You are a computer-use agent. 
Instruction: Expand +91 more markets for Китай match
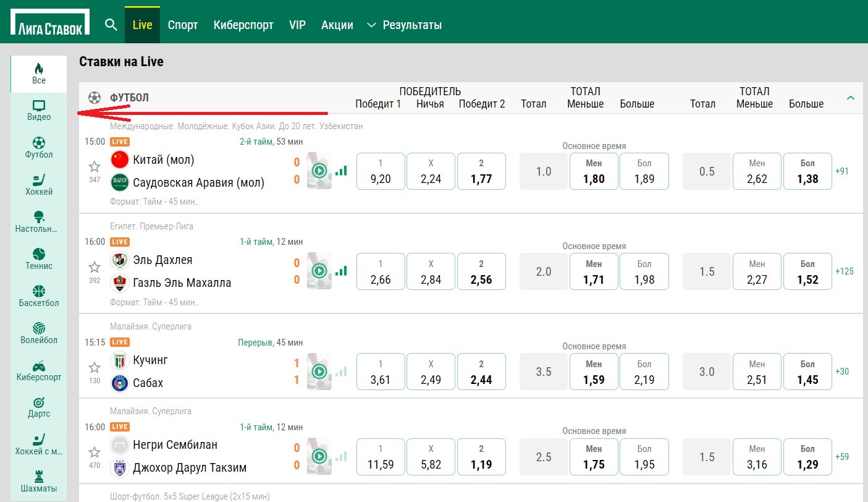click(841, 171)
